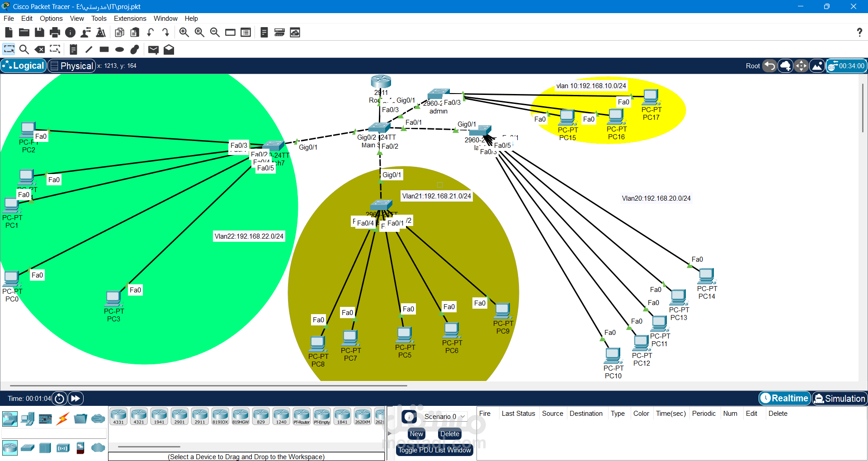
Task: Undo last action with arrow icon
Action: pos(150,33)
